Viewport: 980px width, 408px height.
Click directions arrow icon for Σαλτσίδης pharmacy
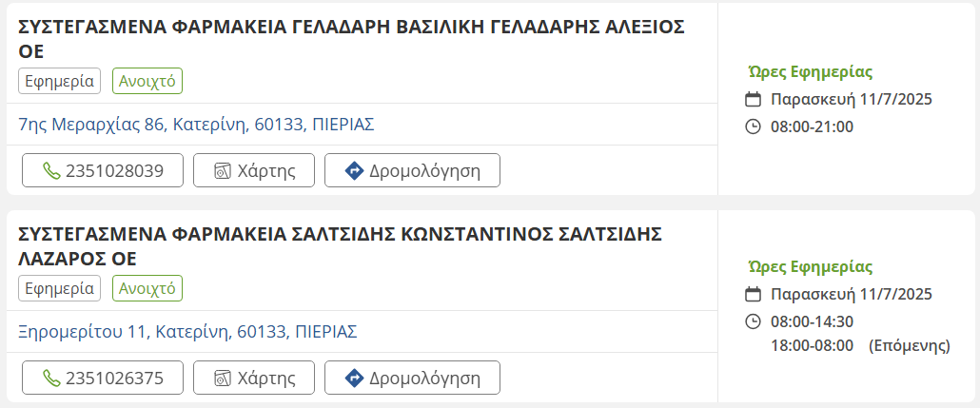[354, 379]
